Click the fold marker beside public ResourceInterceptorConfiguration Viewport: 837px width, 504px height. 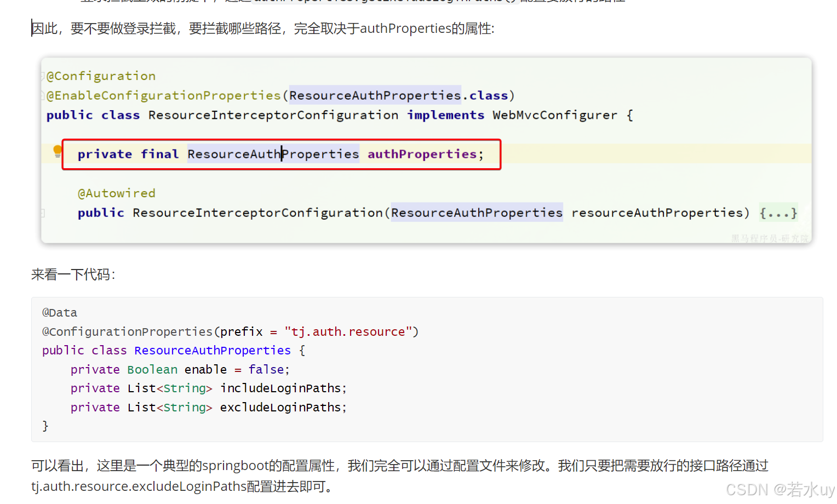point(43,213)
